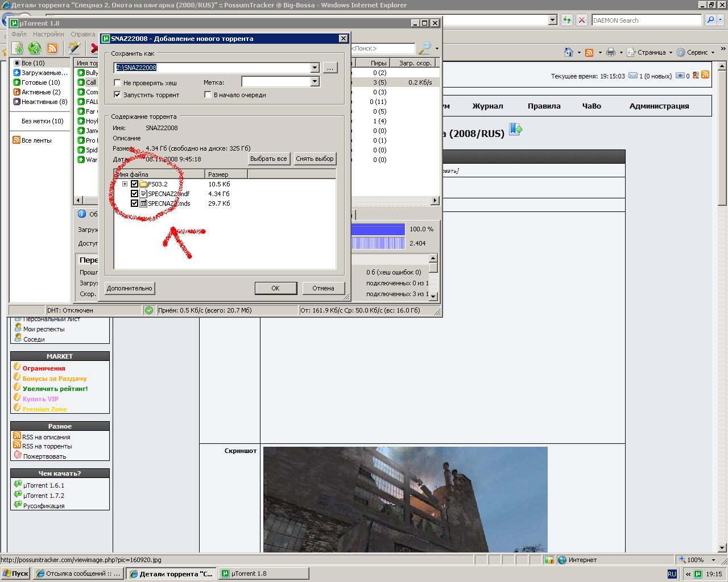The image size is (728, 582).
Task: Uncheck the 'Запустить торрент' checkbox
Action: [x=118, y=95]
